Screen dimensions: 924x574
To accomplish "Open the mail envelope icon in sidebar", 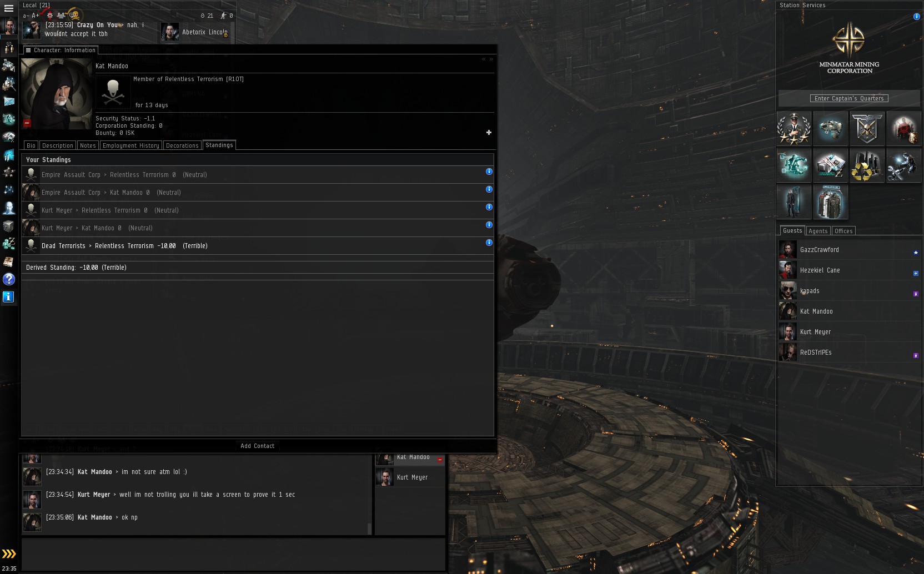I will [x=9, y=101].
